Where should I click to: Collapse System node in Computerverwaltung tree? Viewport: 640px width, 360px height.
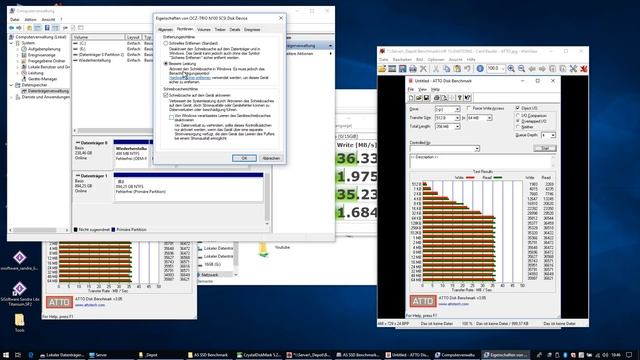[x=11, y=43]
